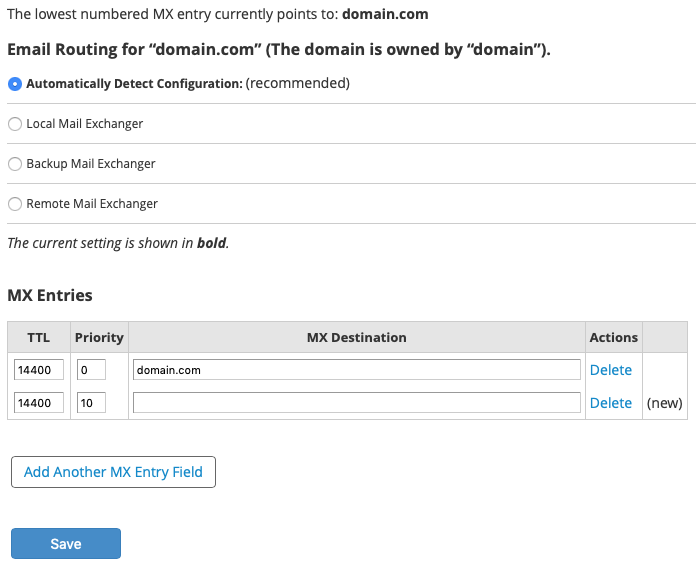This screenshot has width=696, height=577.
Task: Click the TTL field in the new row
Action: pos(39,403)
